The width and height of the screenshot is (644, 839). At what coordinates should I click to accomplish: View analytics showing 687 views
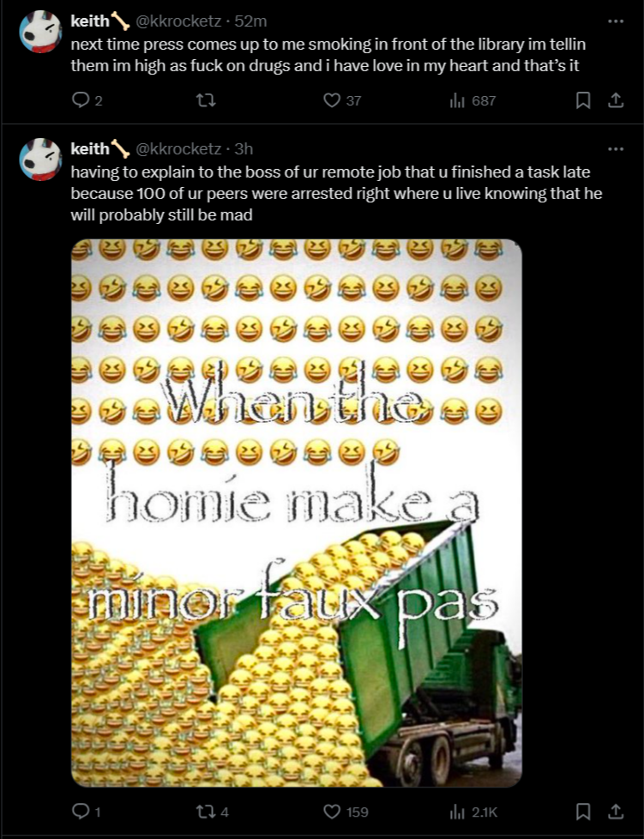pyautogui.click(x=472, y=100)
